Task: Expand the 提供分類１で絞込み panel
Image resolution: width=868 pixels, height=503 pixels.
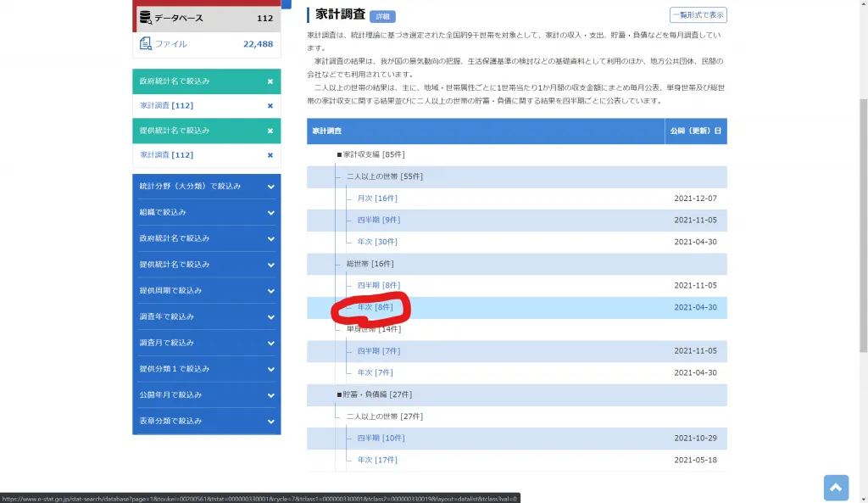Action: [x=207, y=369]
